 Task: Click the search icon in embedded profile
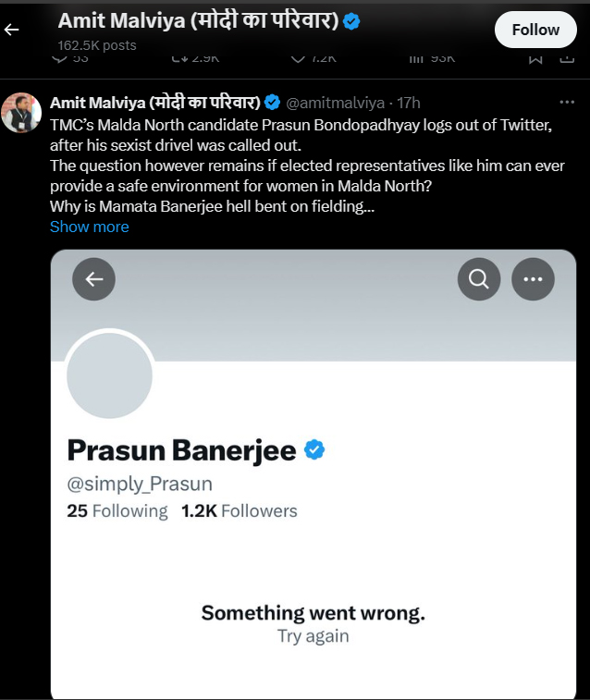tap(479, 278)
